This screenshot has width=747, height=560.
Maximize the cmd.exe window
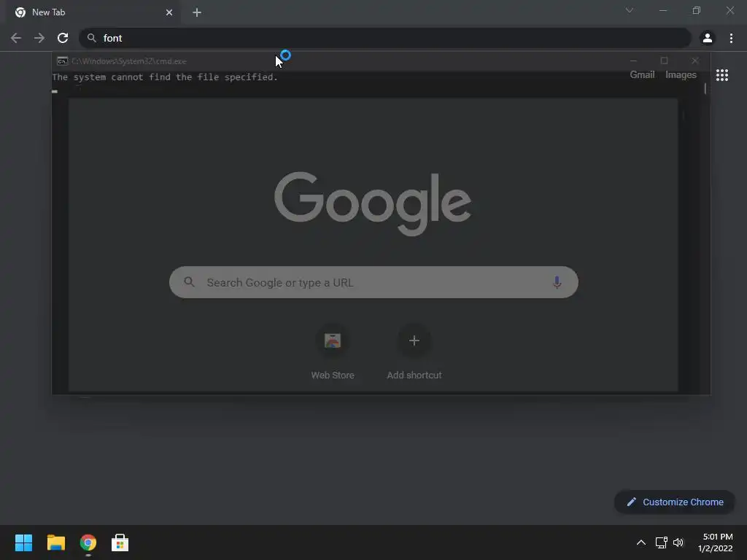pyautogui.click(x=664, y=61)
